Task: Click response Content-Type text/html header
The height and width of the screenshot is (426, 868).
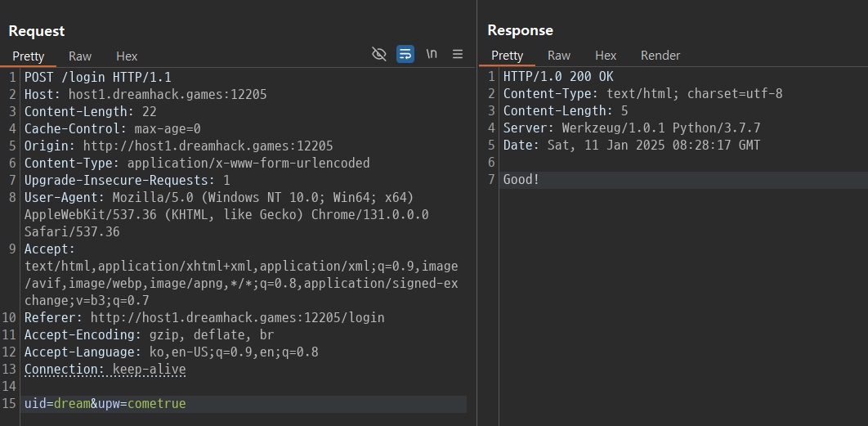Action: (642, 93)
